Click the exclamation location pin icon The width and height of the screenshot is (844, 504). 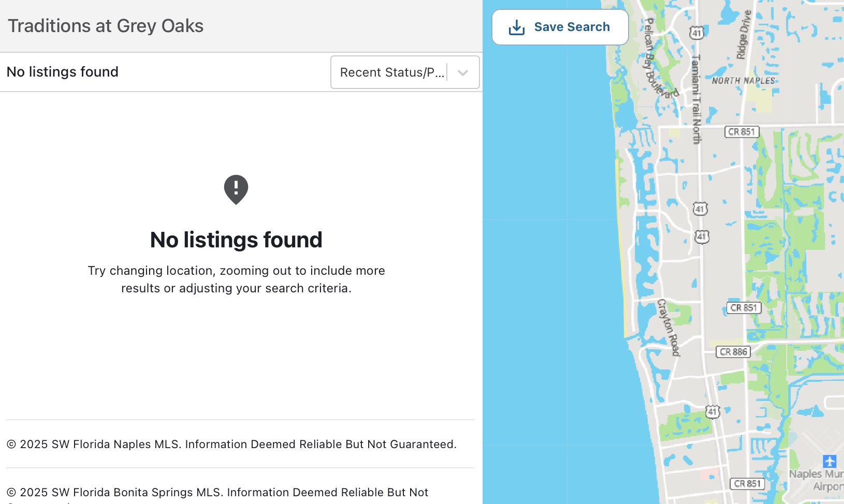(x=236, y=189)
